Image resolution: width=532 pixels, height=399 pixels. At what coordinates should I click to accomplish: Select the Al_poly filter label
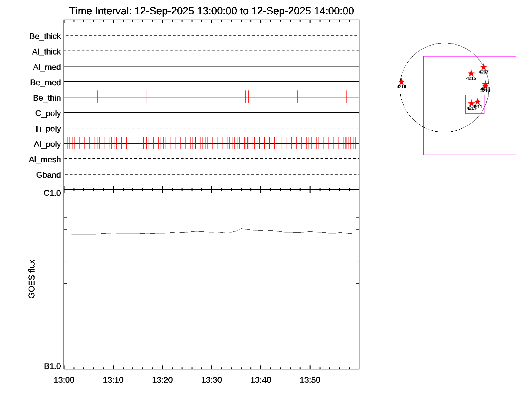click(x=47, y=144)
